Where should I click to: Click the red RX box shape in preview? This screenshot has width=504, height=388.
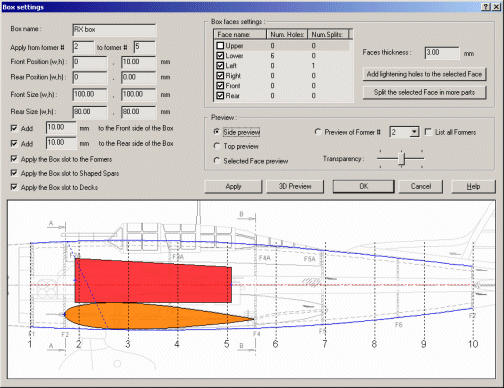pos(153,281)
